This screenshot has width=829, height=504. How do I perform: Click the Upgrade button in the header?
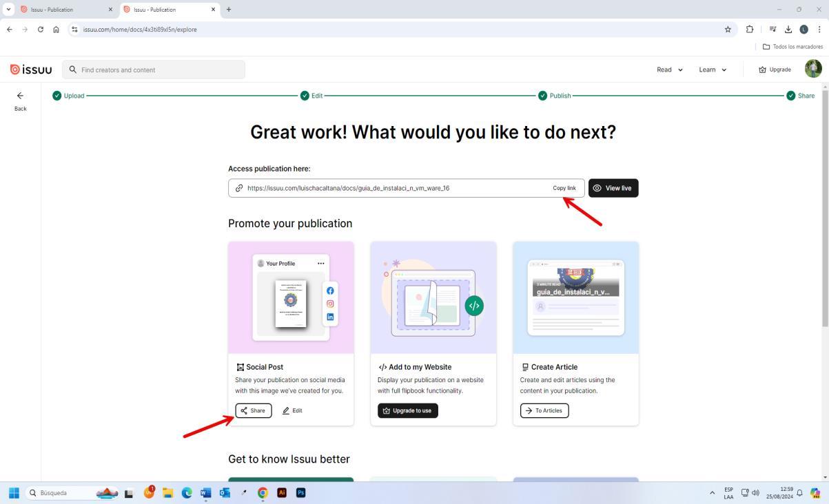click(x=775, y=70)
